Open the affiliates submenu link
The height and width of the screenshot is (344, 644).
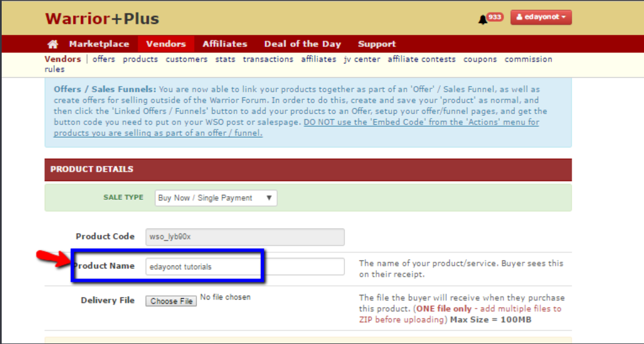pyautogui.click(x=318, y=59)
